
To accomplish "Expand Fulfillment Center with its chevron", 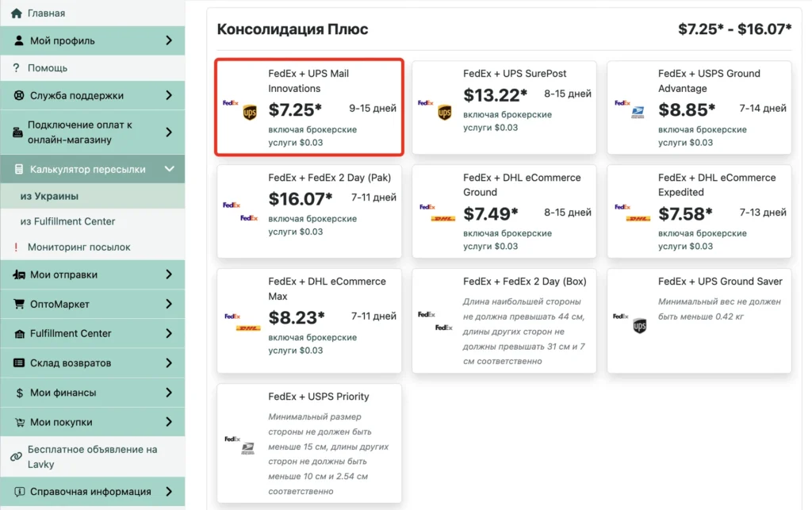I will tap(169, 333).
